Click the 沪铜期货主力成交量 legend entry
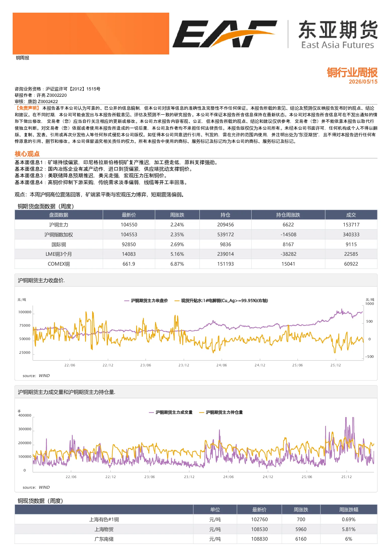This screenshot has height=550, width=392. 171,412
